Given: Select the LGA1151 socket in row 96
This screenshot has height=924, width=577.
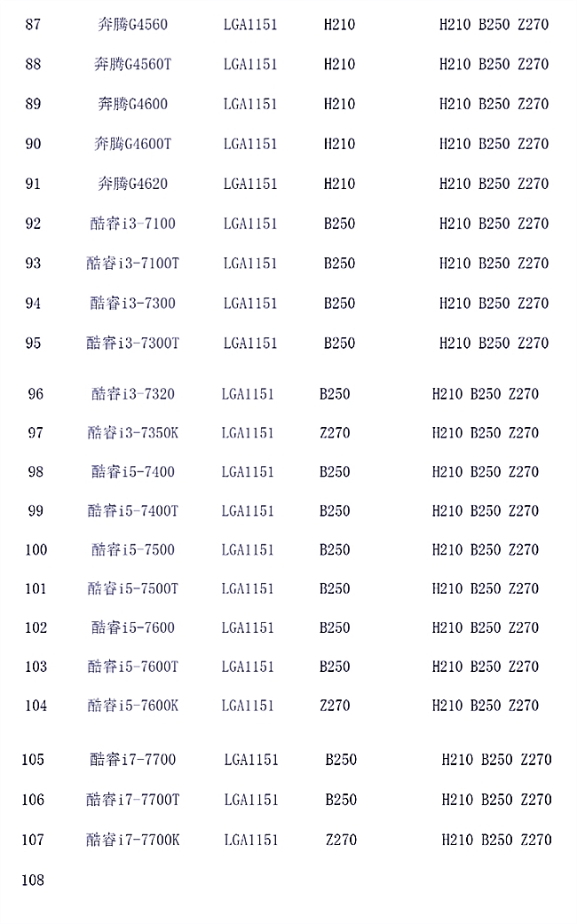Looking at the screenshot, I should (x=248, y=394).
